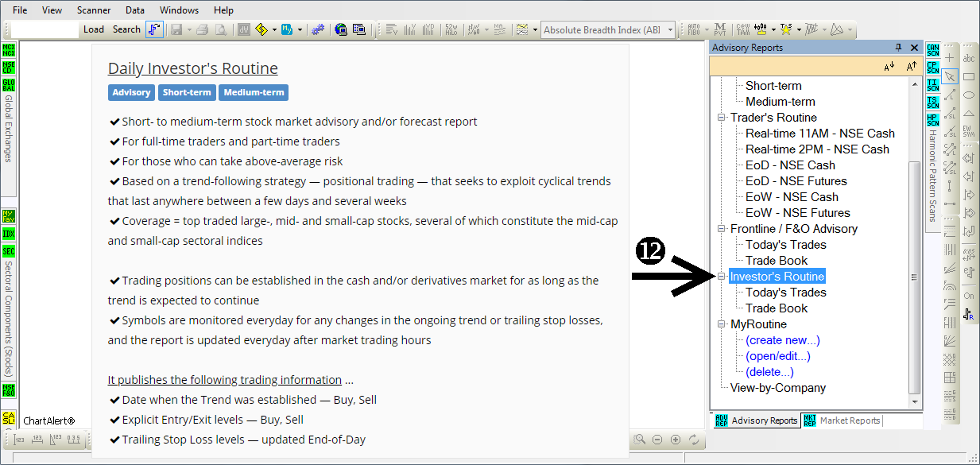The width and height of the screenshot is (980, 465).
Task: Open the (create new...) link under MyRoutine
Action: point(782,340)
